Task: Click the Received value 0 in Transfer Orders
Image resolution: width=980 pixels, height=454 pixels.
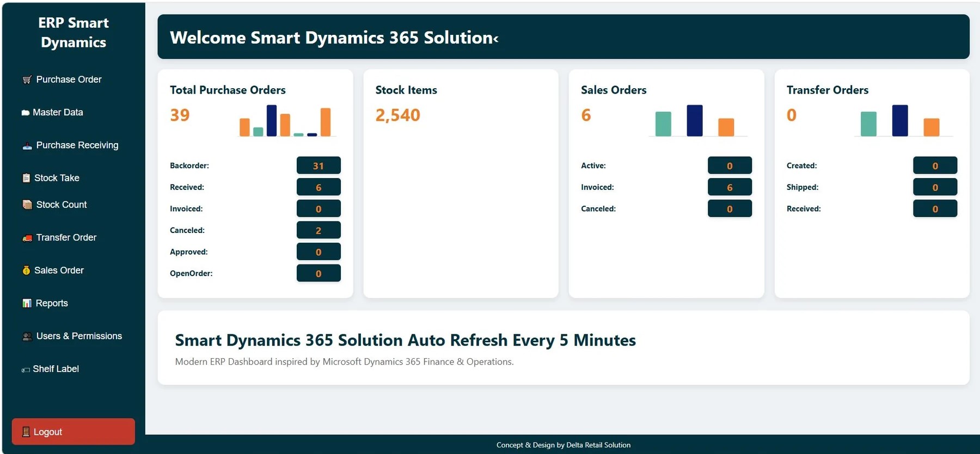Action: point(935,208)
